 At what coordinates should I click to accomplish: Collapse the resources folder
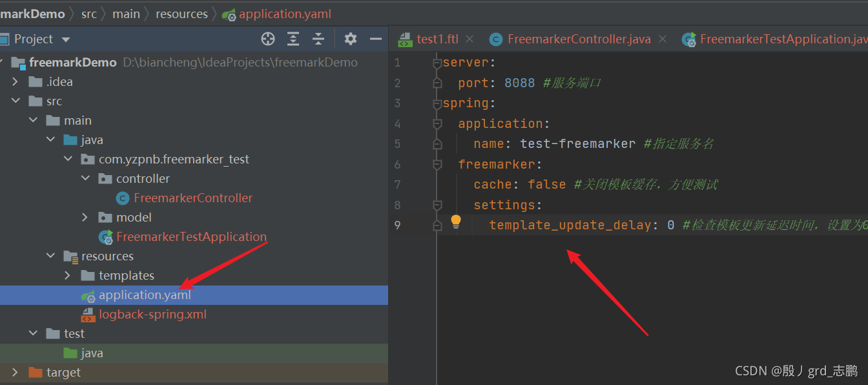50,256
